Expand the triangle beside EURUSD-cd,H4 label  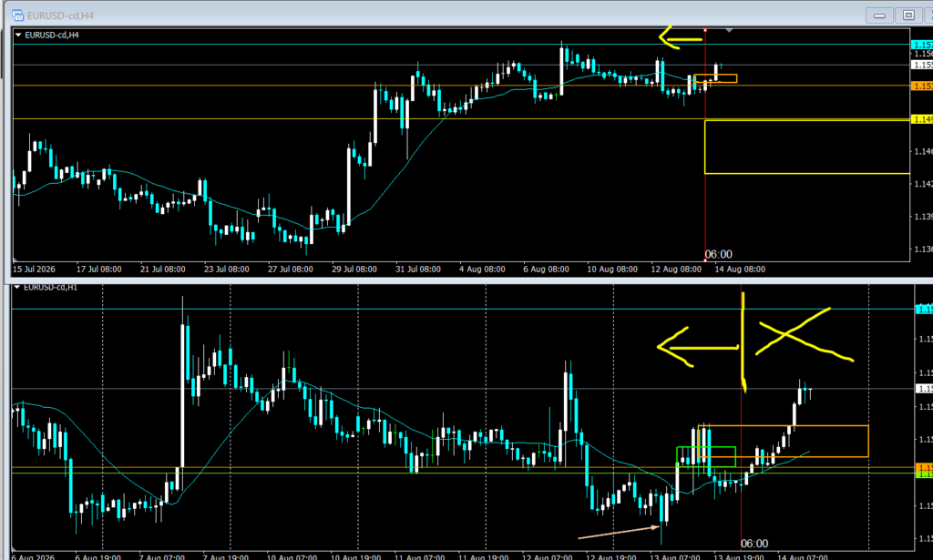pyautogui.click(x=18, y=36)
